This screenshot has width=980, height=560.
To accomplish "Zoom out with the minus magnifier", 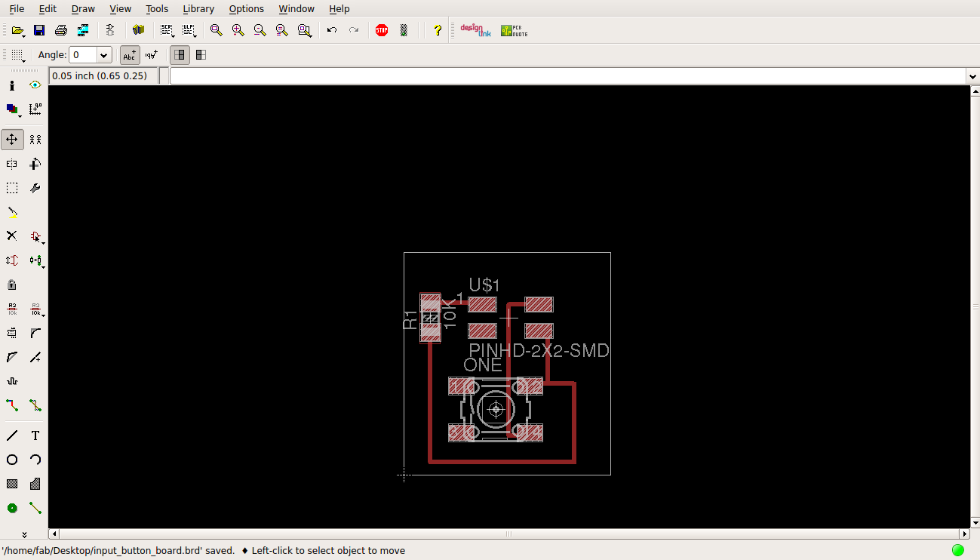I will pos(260,30).
